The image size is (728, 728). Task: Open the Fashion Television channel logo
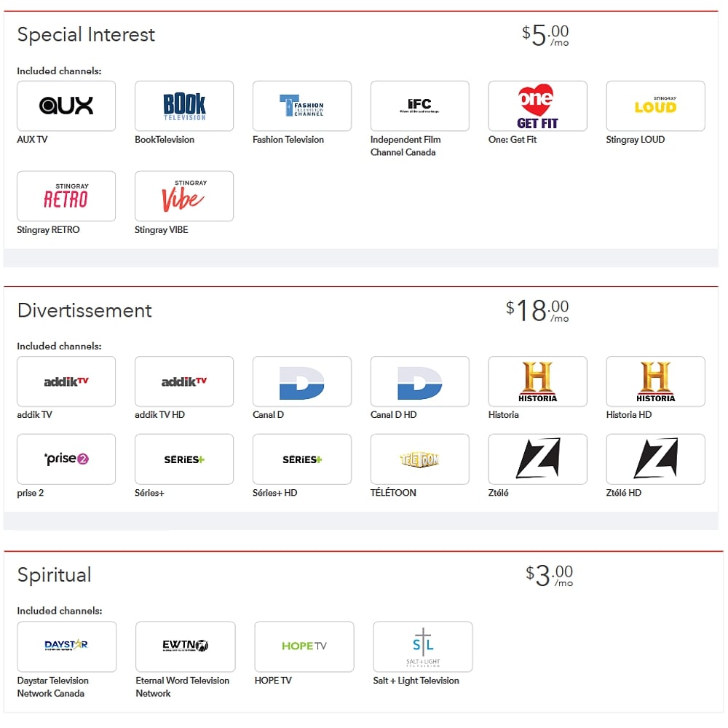click(302, 106)
